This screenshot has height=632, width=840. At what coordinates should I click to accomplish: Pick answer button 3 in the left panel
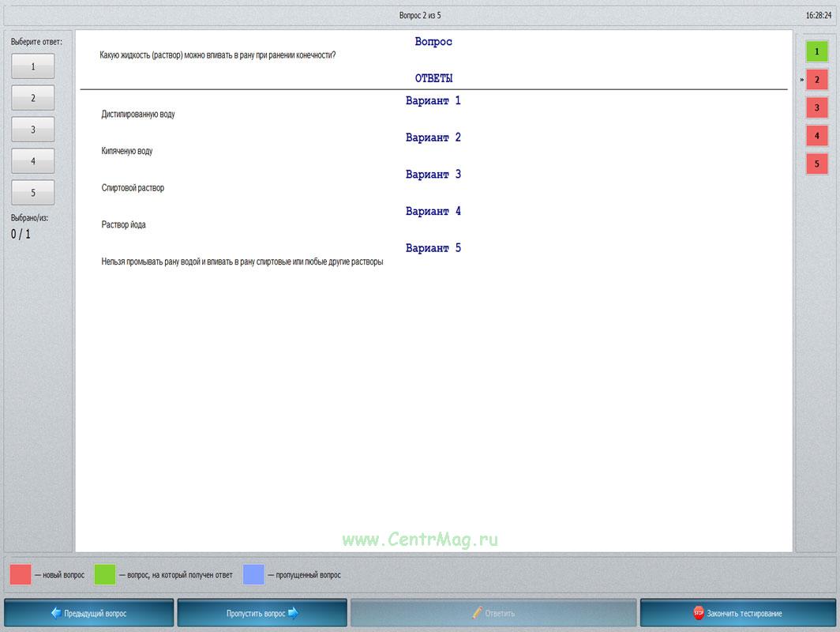(33, 130)
